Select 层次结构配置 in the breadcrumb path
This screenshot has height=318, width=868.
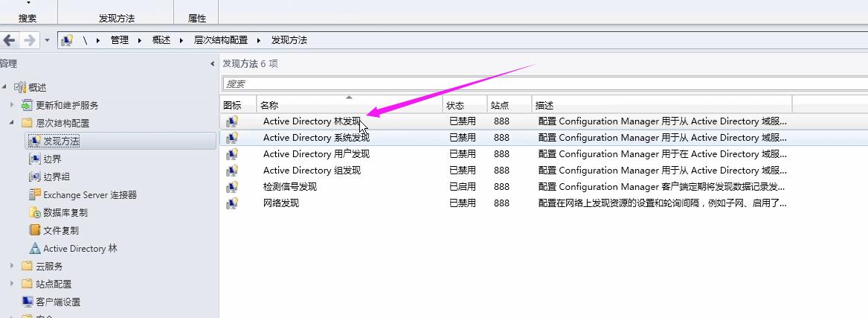tap(220, 40)
